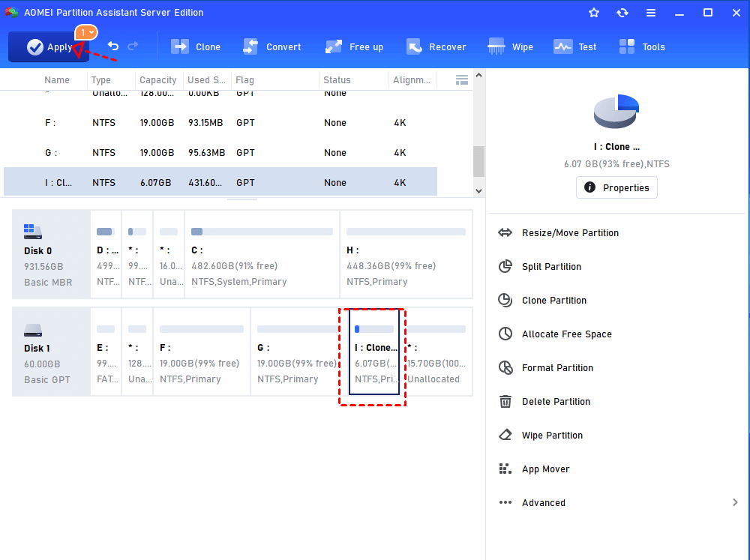Click the redo arrow icon
Viewport: 750px width, 560px height.
[133, 46]
